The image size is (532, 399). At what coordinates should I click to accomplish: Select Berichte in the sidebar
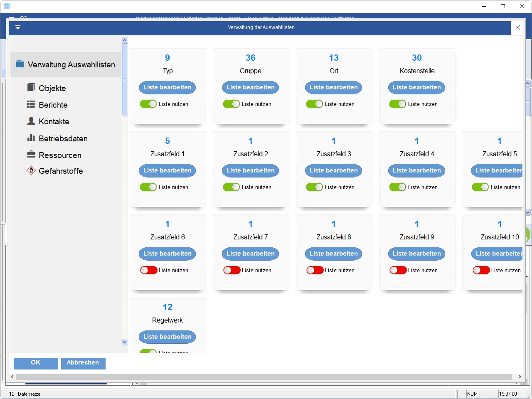[53, 105]
